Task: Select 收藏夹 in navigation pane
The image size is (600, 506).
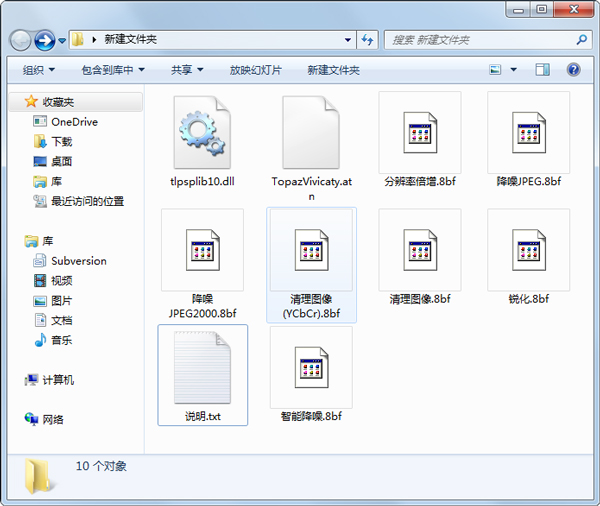Action: click(x=76, y=102)
